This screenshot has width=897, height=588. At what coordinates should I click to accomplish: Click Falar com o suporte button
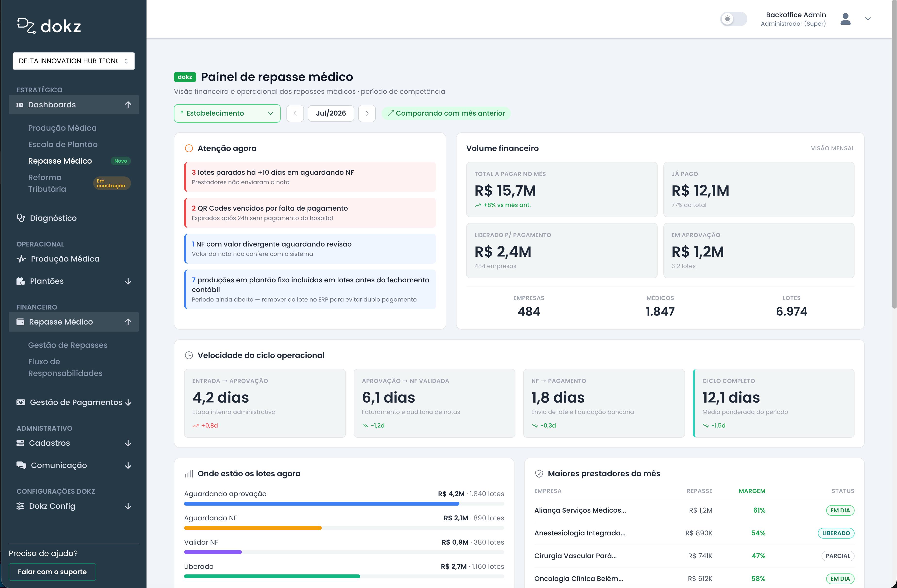click(x=52, y=572)
